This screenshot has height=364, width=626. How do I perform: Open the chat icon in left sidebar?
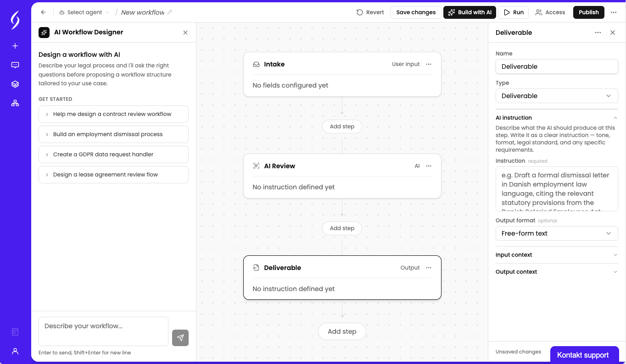pos(15,65)
